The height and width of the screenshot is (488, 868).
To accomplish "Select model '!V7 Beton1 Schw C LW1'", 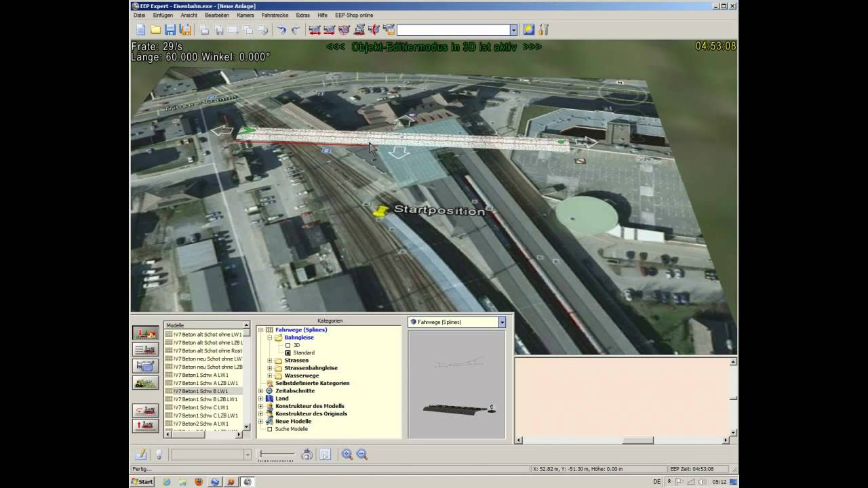I will 203,407.
